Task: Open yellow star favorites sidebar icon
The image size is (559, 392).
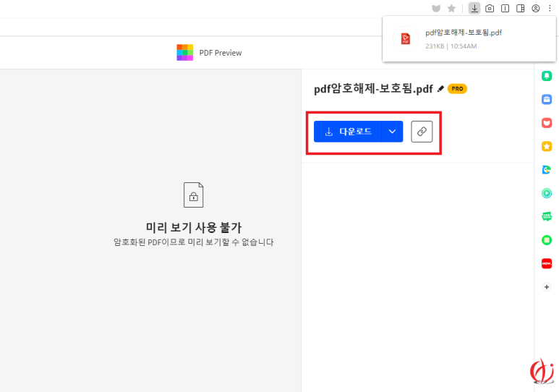Action: [x=547, y=146]
